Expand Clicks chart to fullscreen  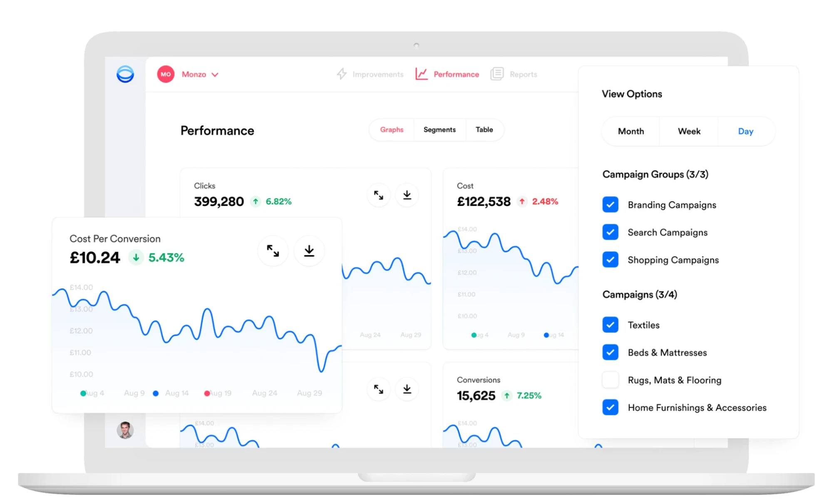click(x=379, y=194)
